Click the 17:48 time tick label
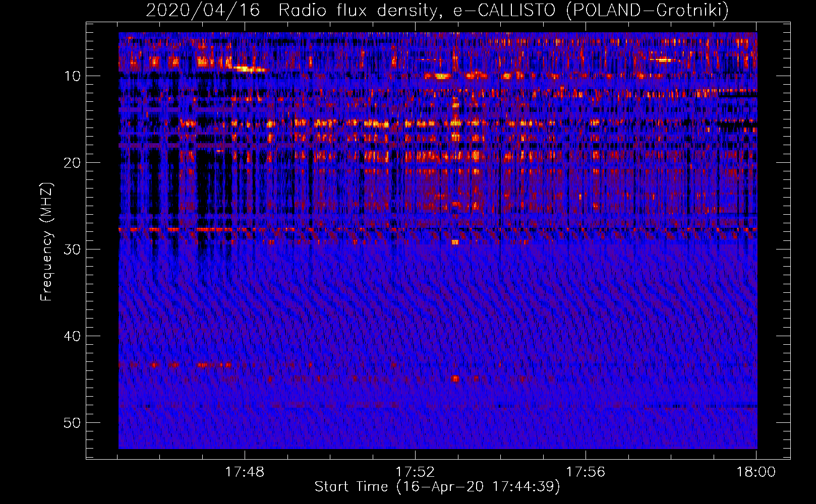Image resolution: width=816 pixels, height=504 pixels. pyautogui.click(x=245, y=472)
